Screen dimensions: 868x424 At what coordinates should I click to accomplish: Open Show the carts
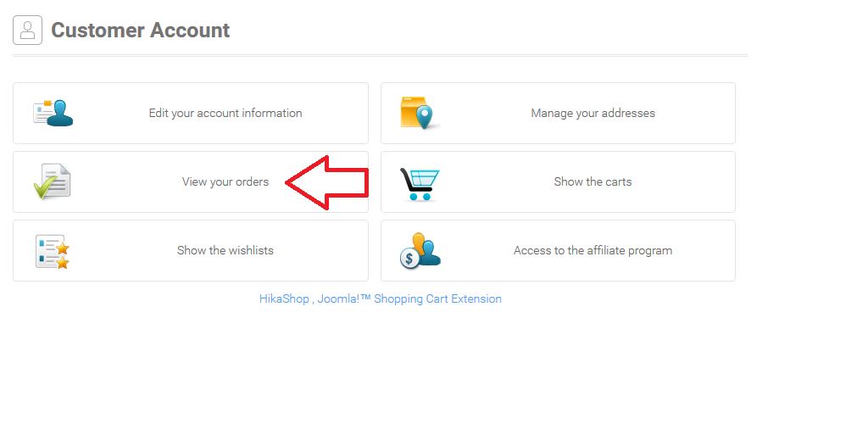[x=558, y=181]
